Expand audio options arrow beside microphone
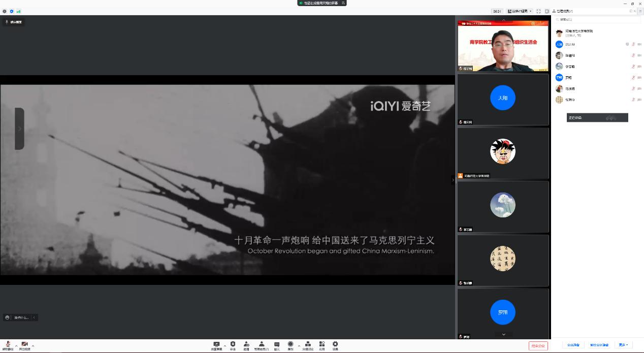The height and width of the screenshot is (353, 644). click(16, 346)
